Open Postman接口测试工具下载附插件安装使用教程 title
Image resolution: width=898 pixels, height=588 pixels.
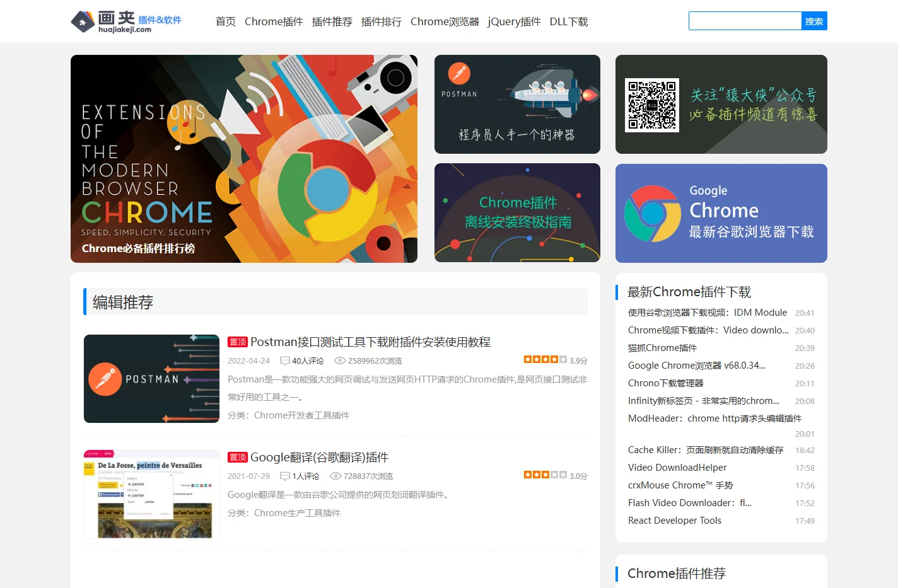click(x=370, y=342)
